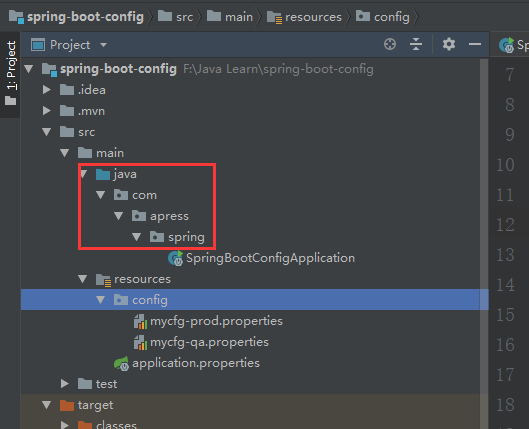Viewport: 529px width, 429px height.
Task: Open the Project view dropdown arrow
Action: pyautogui.click(x=104, y=45)
